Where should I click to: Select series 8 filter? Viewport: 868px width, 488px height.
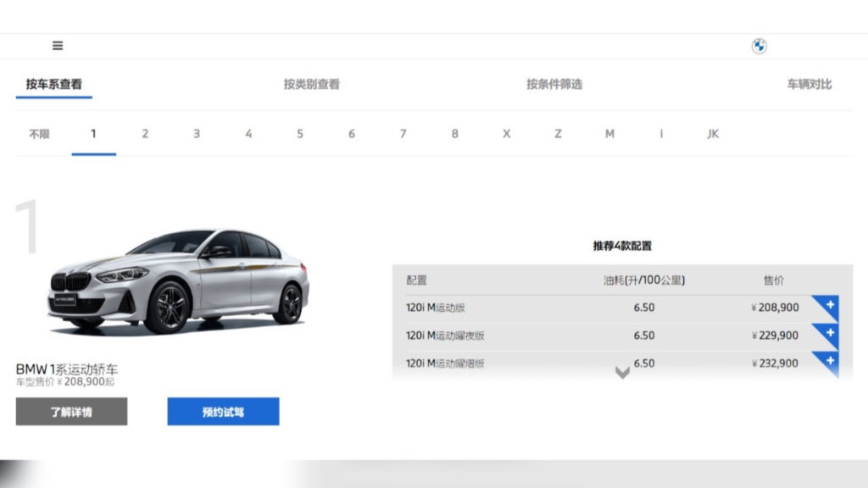(x=454, y=134)
